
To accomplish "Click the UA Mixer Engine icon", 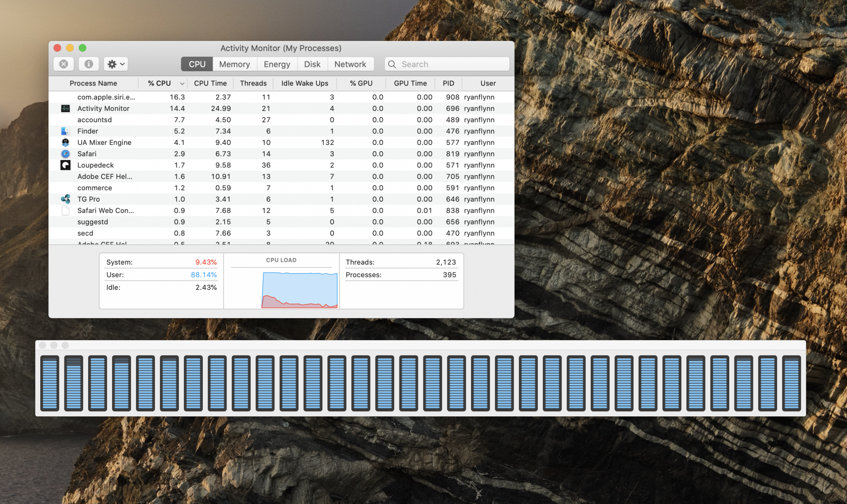I will point(65,142).
